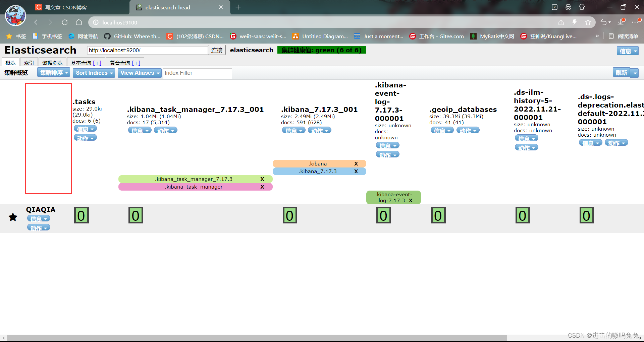The width and height of the screenshot is (644, 342).
Task: Open 动作 dropdown for .kibana_7.17.3_001
Action: pyautogui.click(x=320, y=130)
